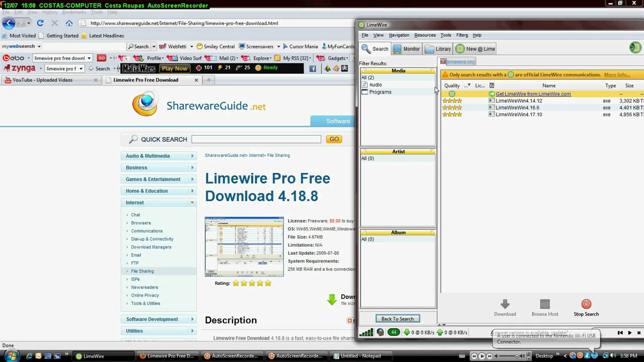Image resolution: width=644 pixels, height=362 pixels.
Task: Click the green 44 connections indicator
Action: (x=393, y=332)
